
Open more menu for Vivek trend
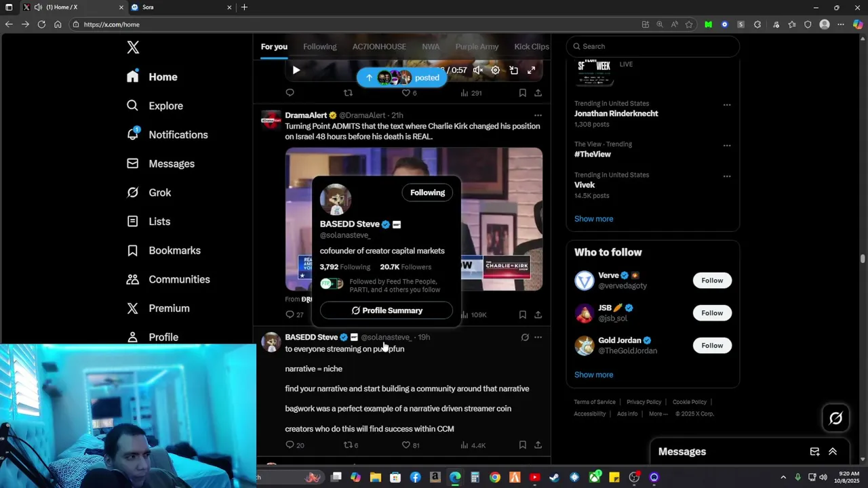tap(727, 176)
